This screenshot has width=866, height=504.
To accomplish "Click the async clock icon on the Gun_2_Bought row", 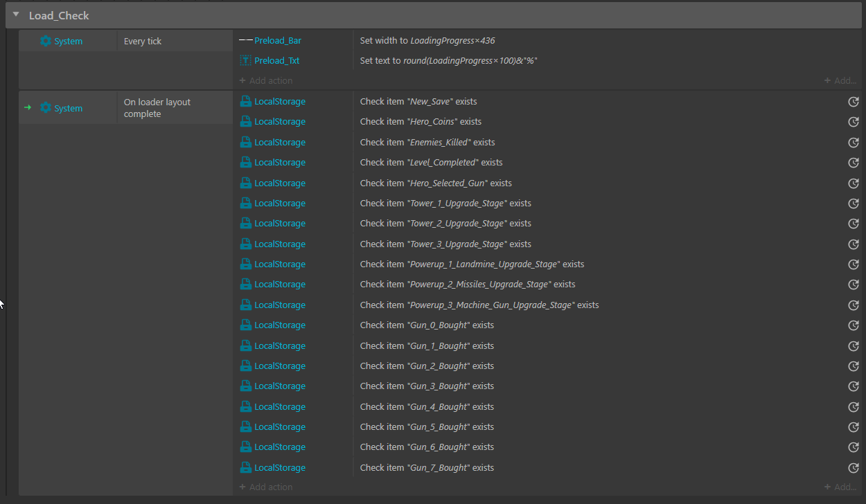I will click(x=854, y=366).
